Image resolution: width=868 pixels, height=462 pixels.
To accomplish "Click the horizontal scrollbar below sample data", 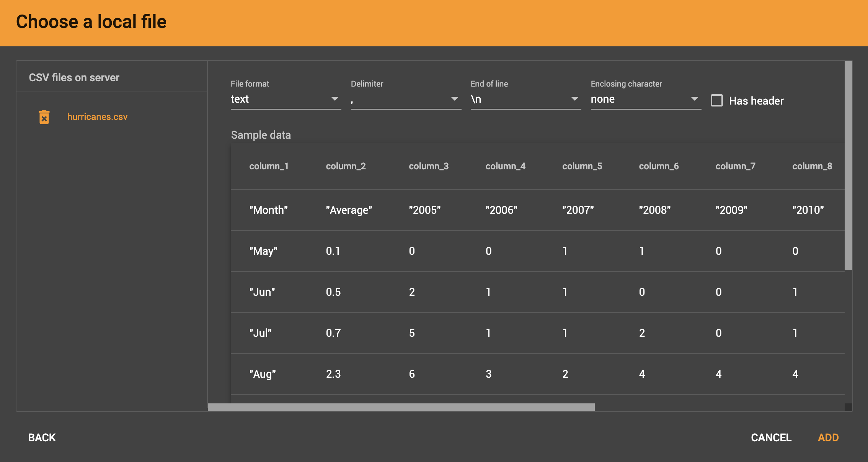I will tap(401, 407).
